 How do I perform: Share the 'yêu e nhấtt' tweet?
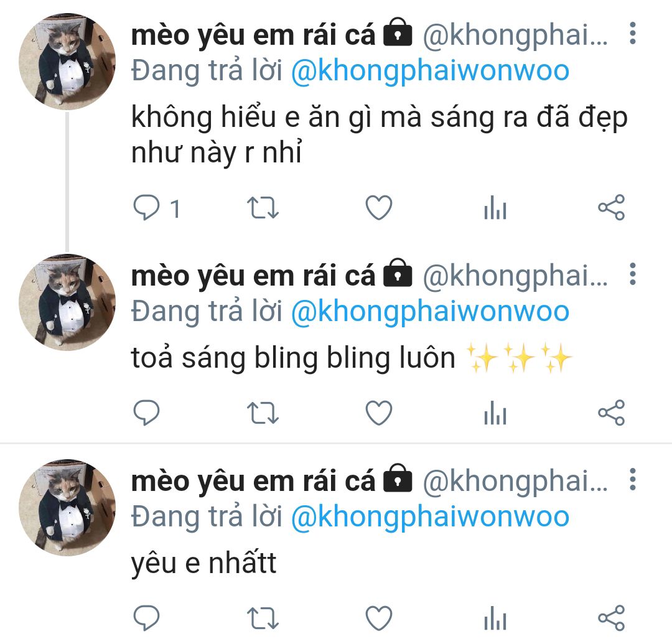(x=612, y=618)
